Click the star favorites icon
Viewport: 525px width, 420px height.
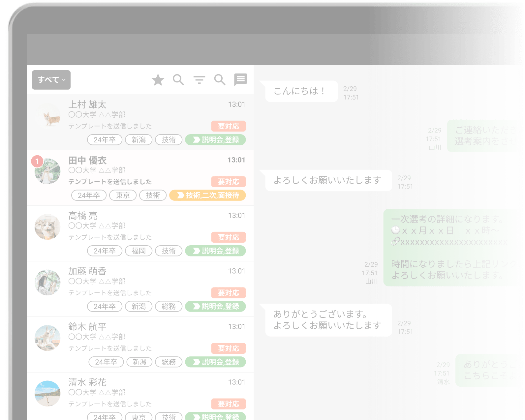(x=158, y=80)
